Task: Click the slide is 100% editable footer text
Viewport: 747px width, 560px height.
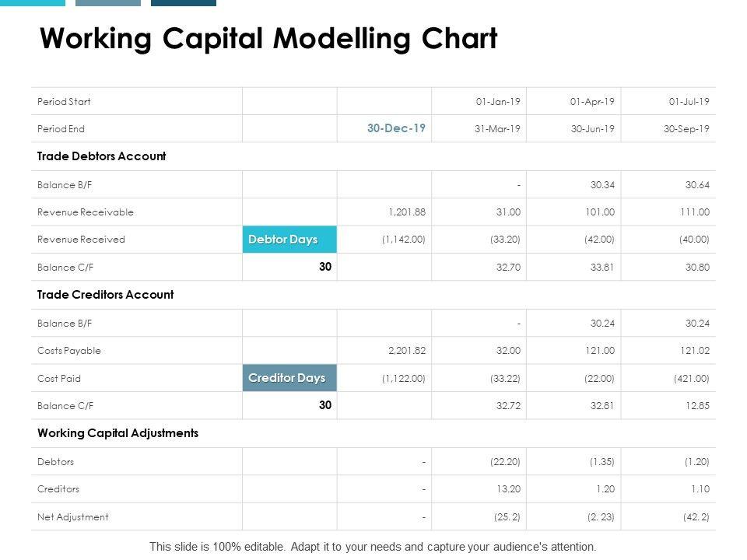Action: click(373, 547)
